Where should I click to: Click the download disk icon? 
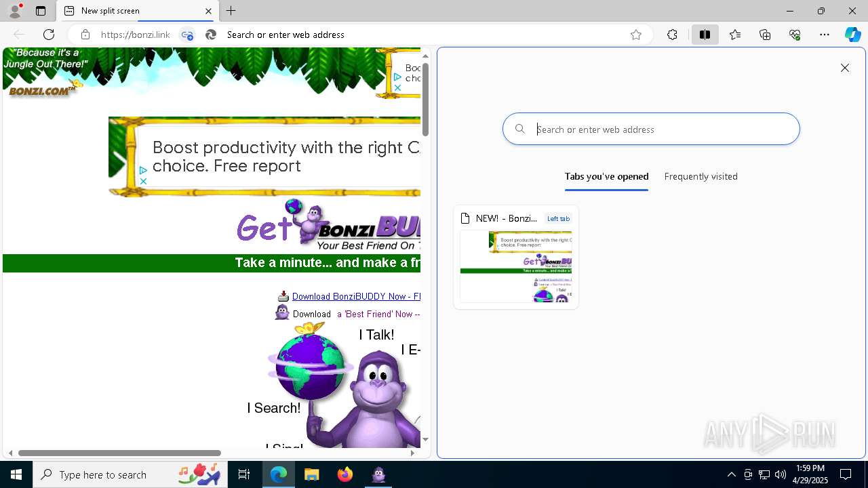(283, 296)
